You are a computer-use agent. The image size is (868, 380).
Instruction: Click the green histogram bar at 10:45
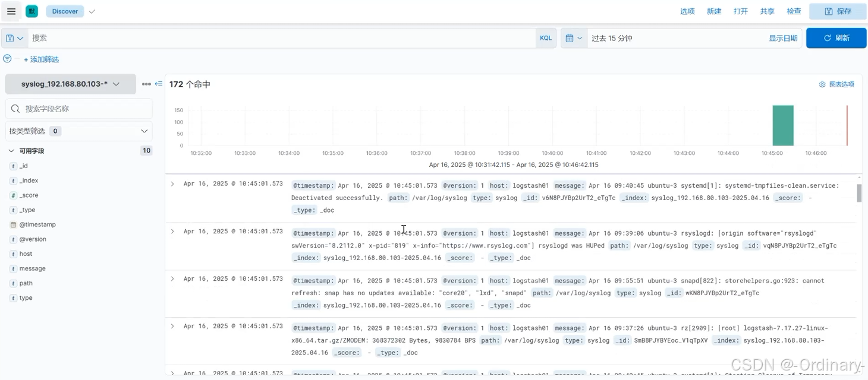pos(783,125)
